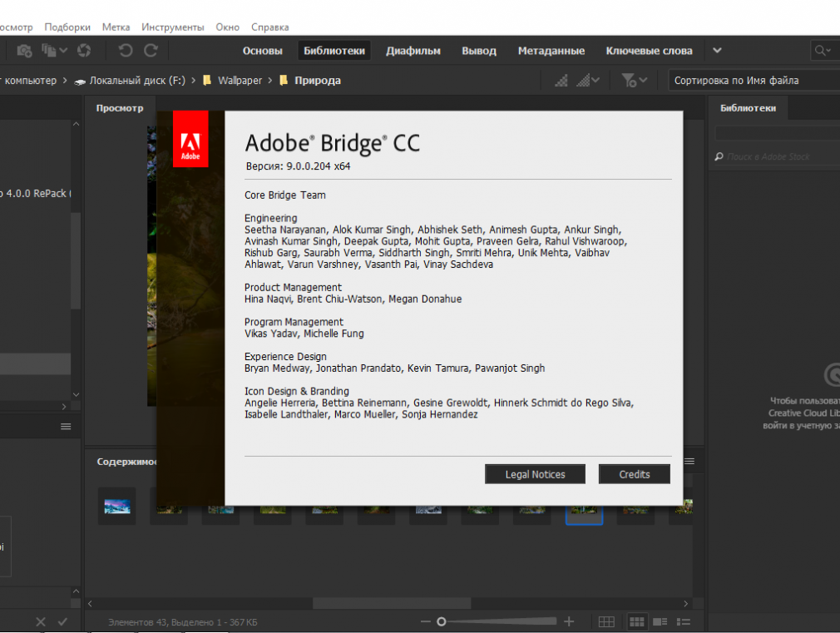Screen dimensions: 840x633
Task: Click the plus icon to enlarge thumbnails
Action: click(569, 621)
